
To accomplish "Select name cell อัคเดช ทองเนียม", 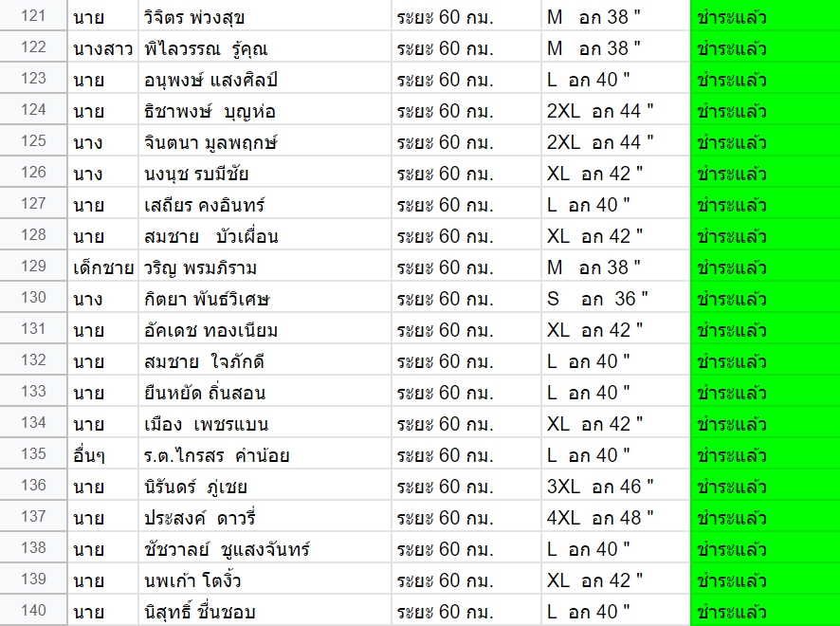I will tap(265, 328).
